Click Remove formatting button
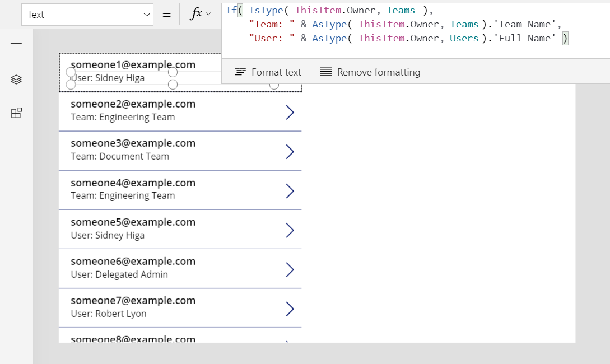 tap(370, 72)
